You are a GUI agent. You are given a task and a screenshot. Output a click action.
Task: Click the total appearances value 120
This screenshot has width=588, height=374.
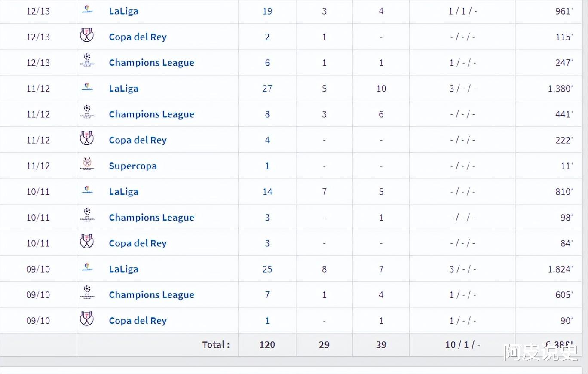[267, 345]
